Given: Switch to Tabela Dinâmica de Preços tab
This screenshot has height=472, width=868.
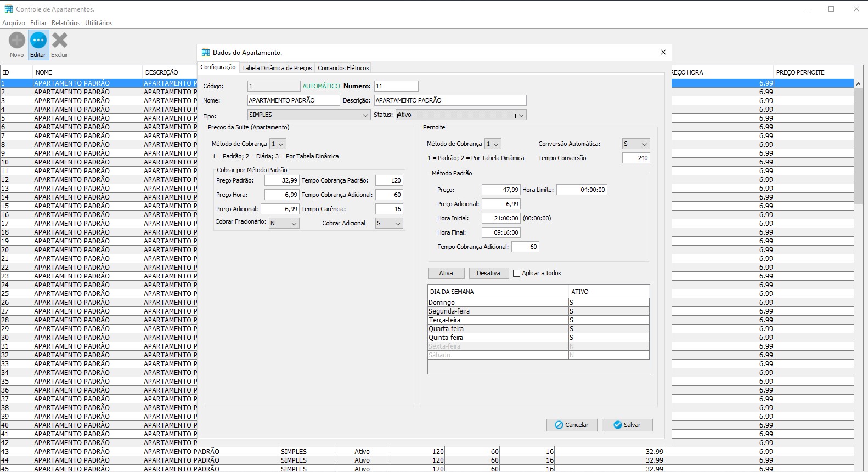Looking at the screenshot, I should point(277,68).
